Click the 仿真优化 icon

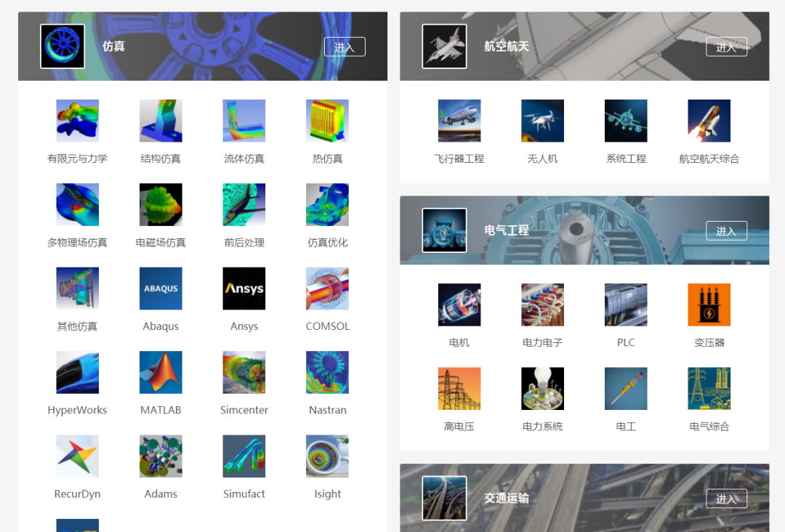click(327, 205)
